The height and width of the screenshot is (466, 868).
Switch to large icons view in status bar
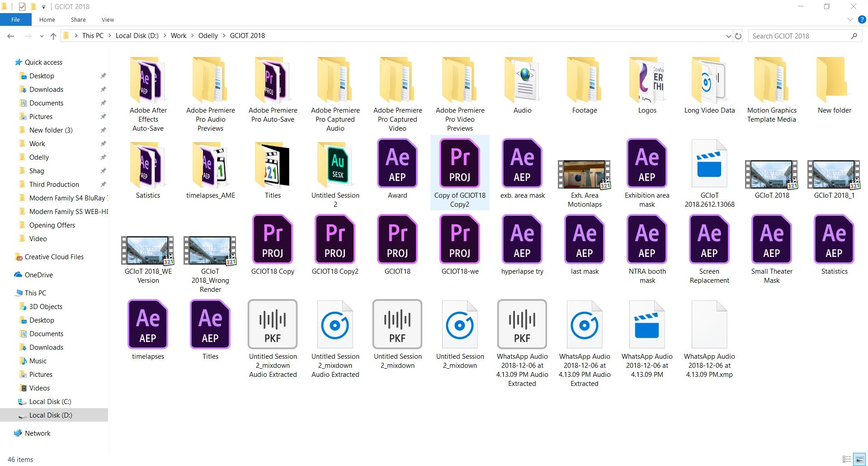coord(859,459)
